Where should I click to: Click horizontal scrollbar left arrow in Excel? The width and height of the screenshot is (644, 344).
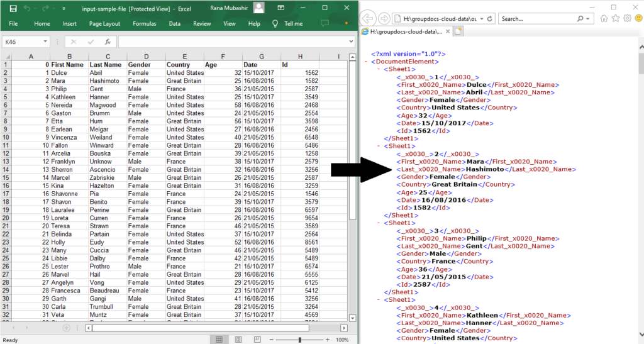(89, 328)
